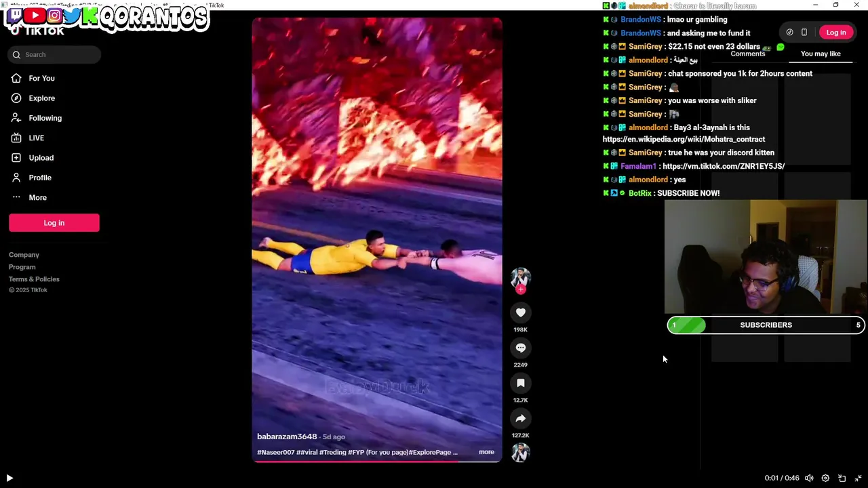The height and width of the screenshot is (488, 868).
Task: Open the Program footer link
Action: 22,267
